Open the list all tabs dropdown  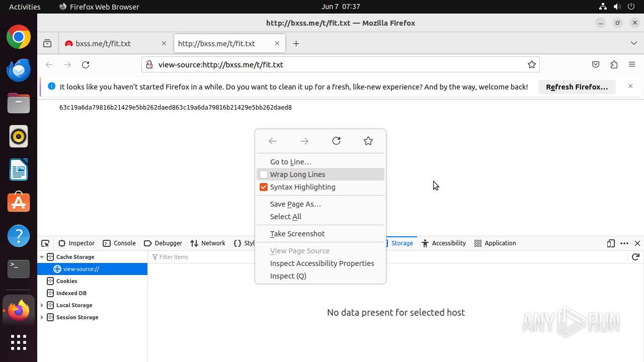tap(634, 44)
